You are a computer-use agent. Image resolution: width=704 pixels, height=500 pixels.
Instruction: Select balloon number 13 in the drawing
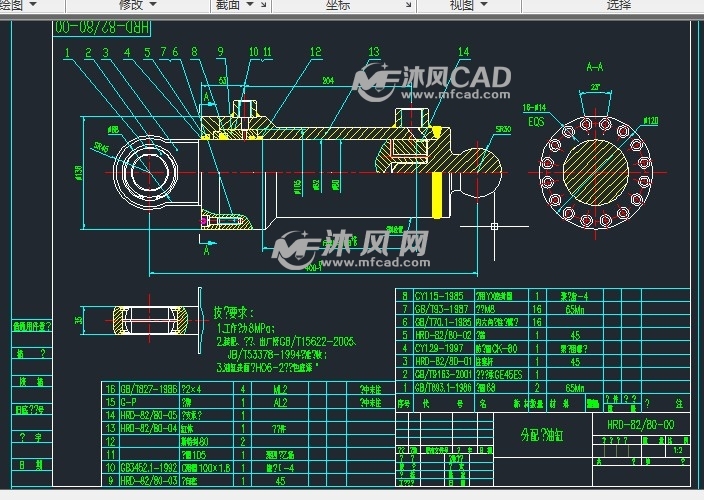[374, 52]
